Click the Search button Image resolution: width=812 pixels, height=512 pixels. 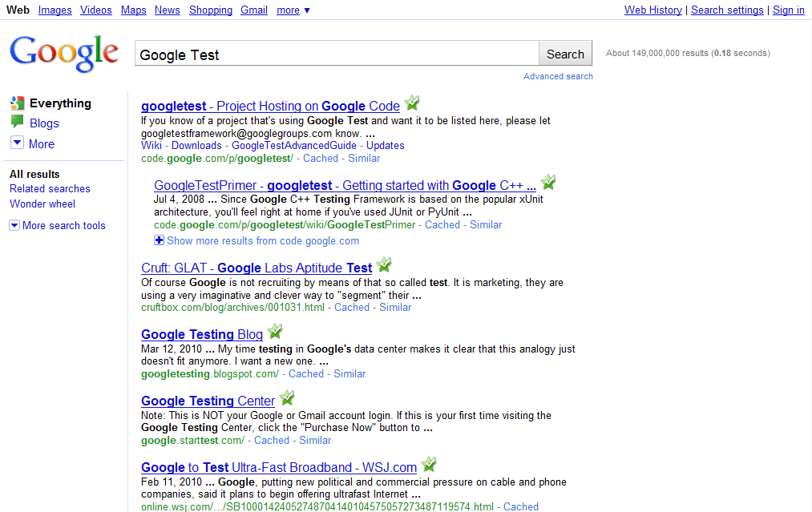pyautogui.click(x=565, y=54)
